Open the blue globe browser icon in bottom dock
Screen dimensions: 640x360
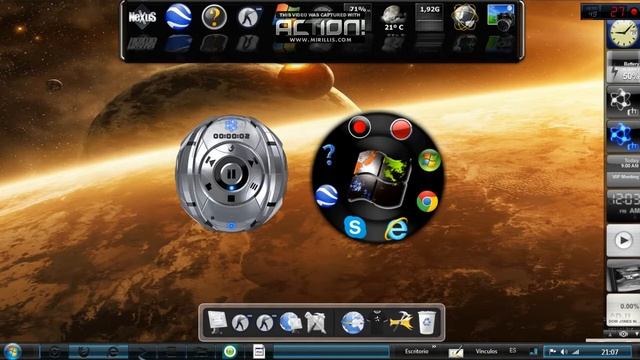[353, 322]
